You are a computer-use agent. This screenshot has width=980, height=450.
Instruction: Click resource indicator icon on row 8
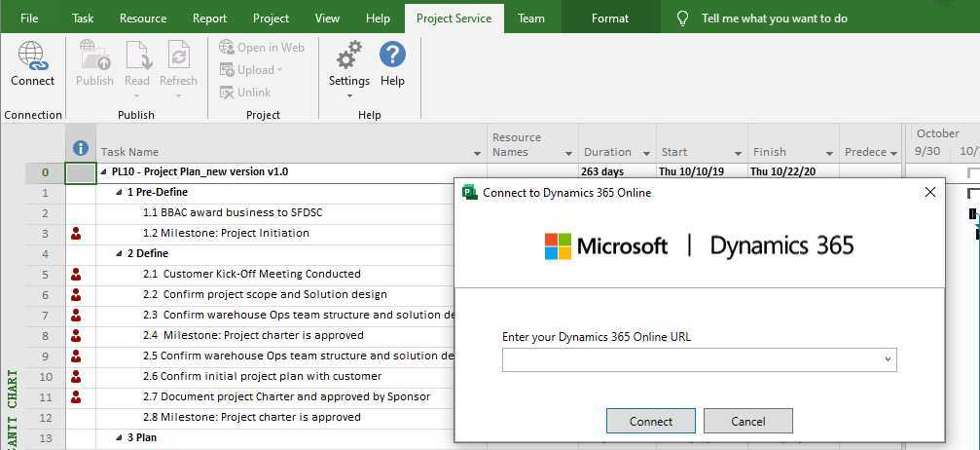click(76, 335)
